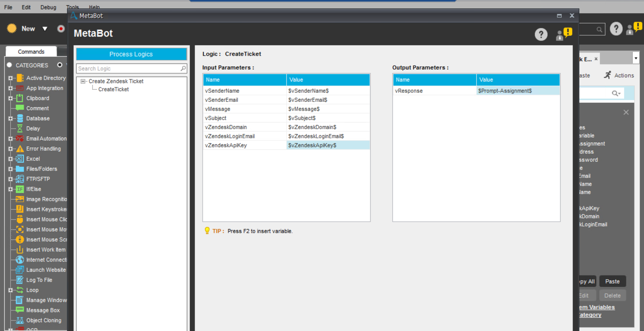Click the Error Handling warning icon

(20, 149)
